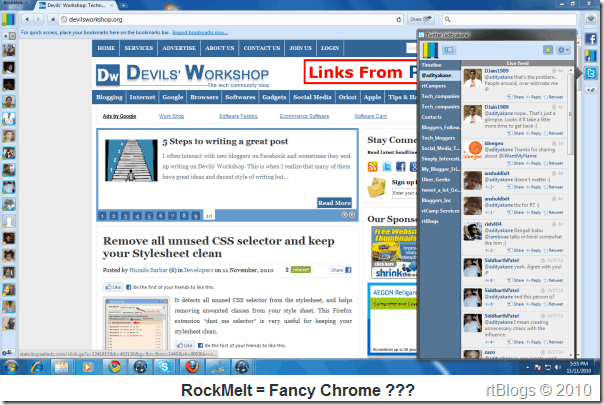Open CONTACT US in site navigation
Screen dimensions: 604x405
pyautogui.click(x=262, y=48)
